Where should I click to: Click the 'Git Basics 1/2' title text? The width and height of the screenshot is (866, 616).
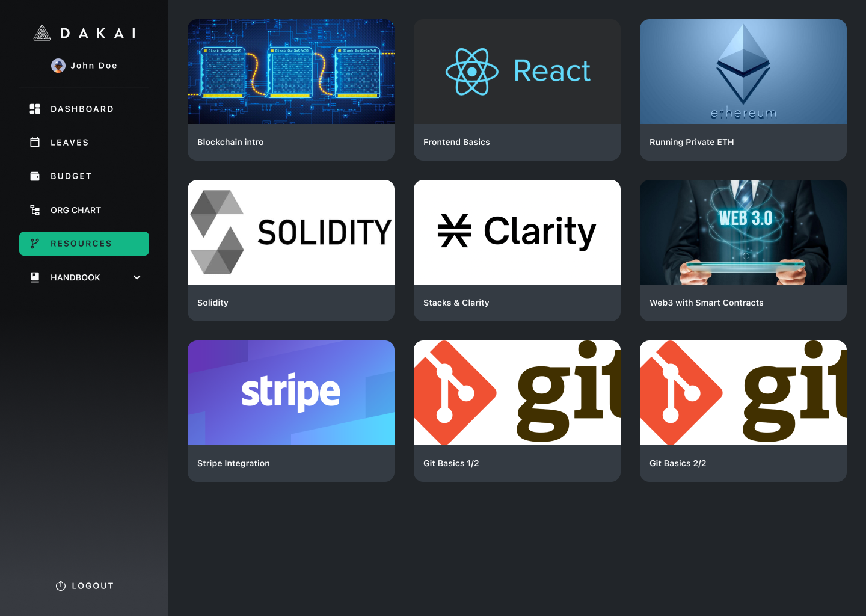(451, 463)
